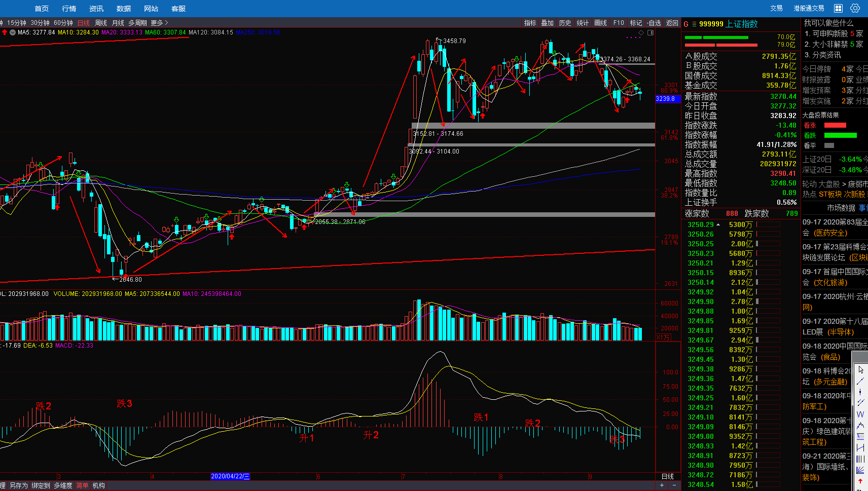
Task: Select the measuring ruler drawing tool
Action: [860, 447]
